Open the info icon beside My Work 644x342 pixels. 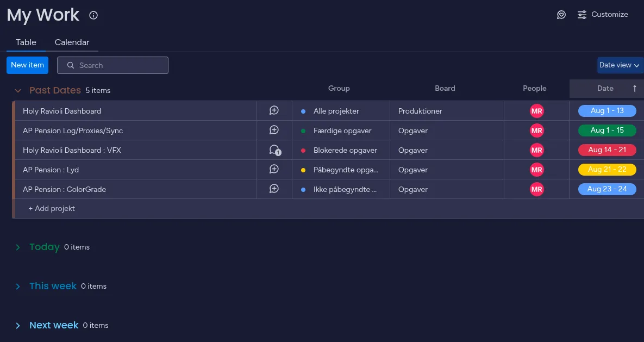(93, 15)
